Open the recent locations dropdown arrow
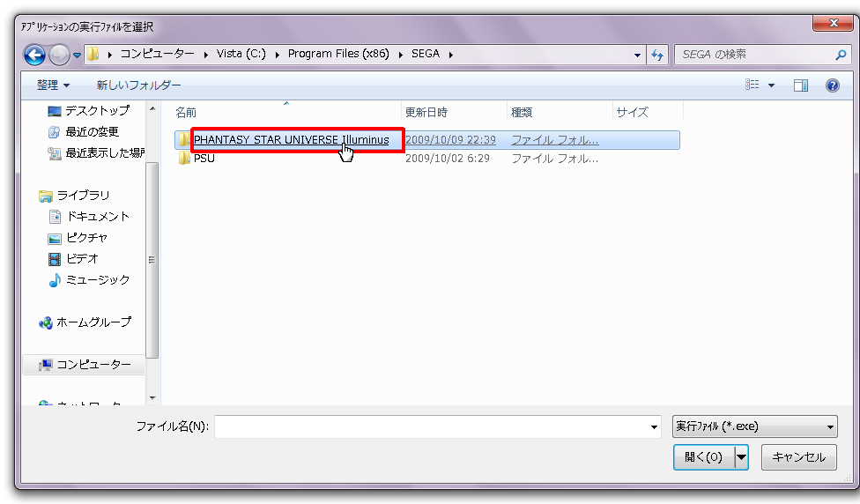 (x=78, y=56)
